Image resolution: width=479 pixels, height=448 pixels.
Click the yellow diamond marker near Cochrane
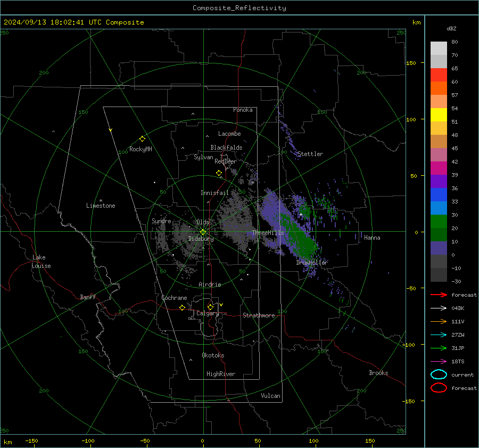183,308
